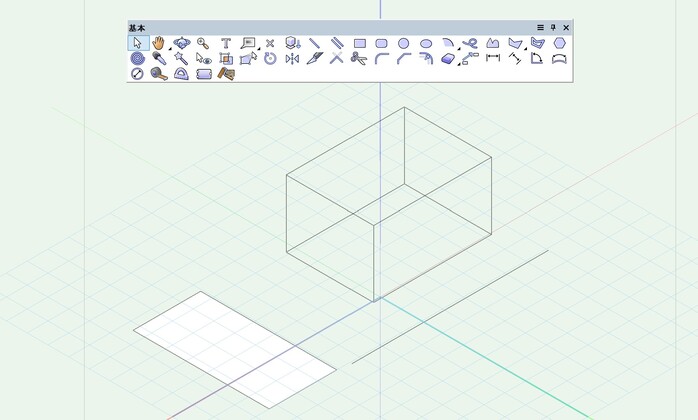Select the Callout tool
The width and height of the screenshot is (698, 420).
(248, 43)
